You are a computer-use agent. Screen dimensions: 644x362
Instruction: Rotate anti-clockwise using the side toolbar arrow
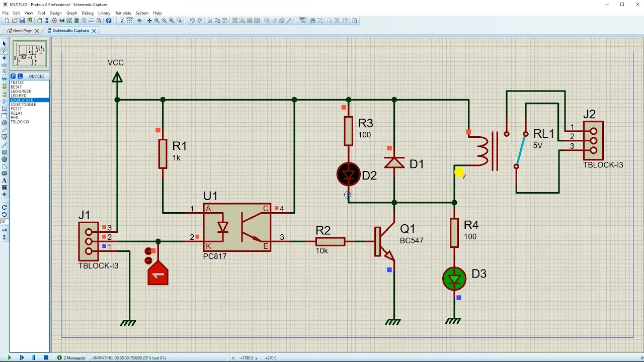tap(5, 214)
